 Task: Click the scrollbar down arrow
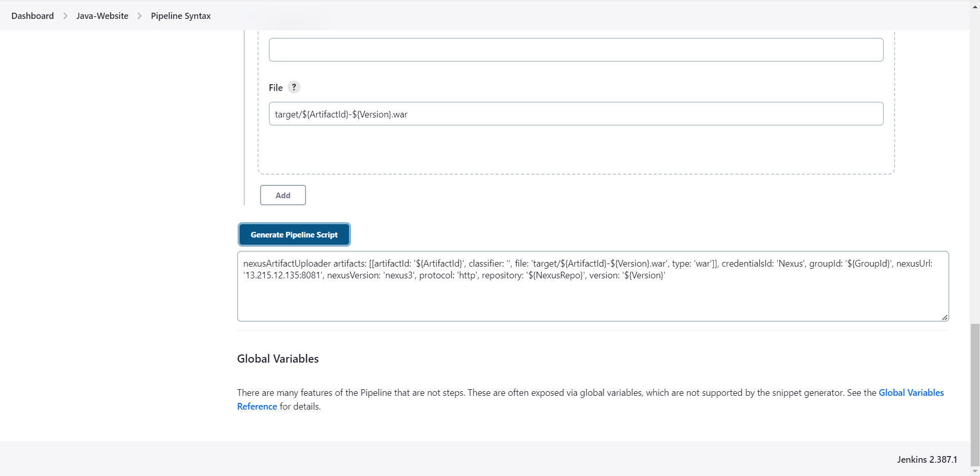click(x=975, y=471)
